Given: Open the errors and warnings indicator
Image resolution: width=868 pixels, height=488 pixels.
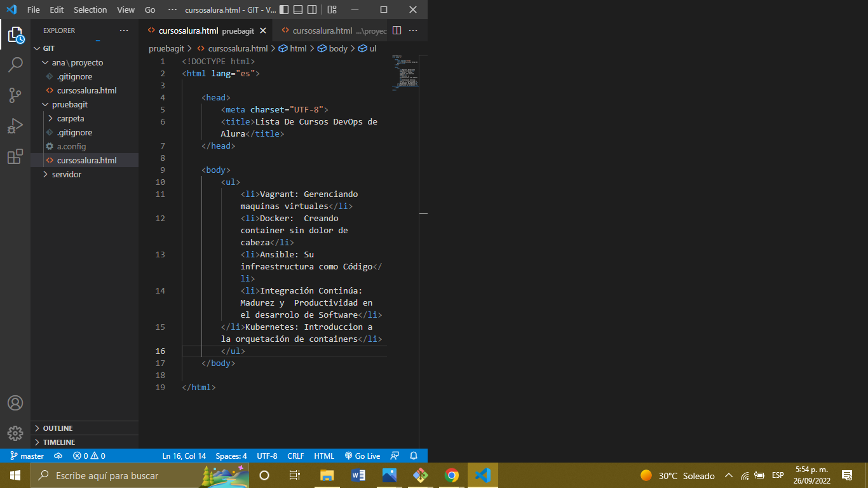Looking at the screenshot, I should point(89,456).
